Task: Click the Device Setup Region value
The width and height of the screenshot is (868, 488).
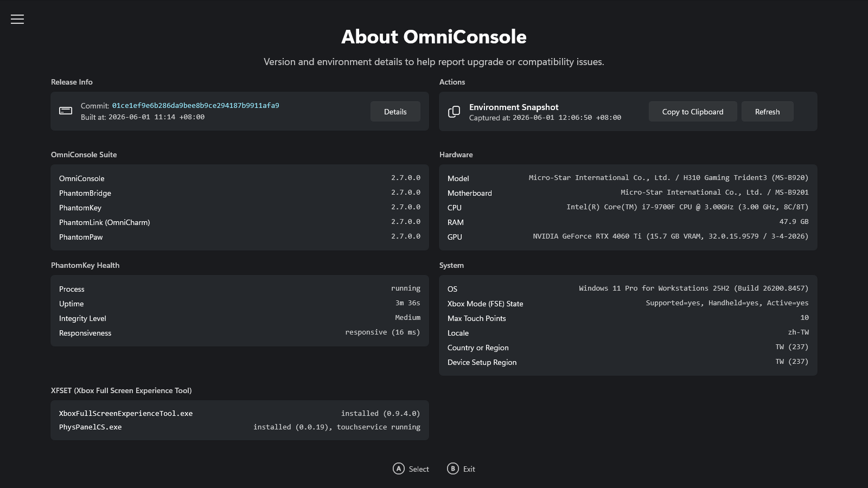Action: point(792,362)
